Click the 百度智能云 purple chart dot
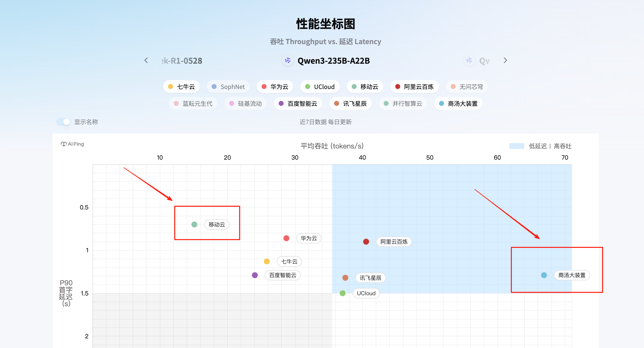The width and height of the screenshot is (644, 348). 255,275
